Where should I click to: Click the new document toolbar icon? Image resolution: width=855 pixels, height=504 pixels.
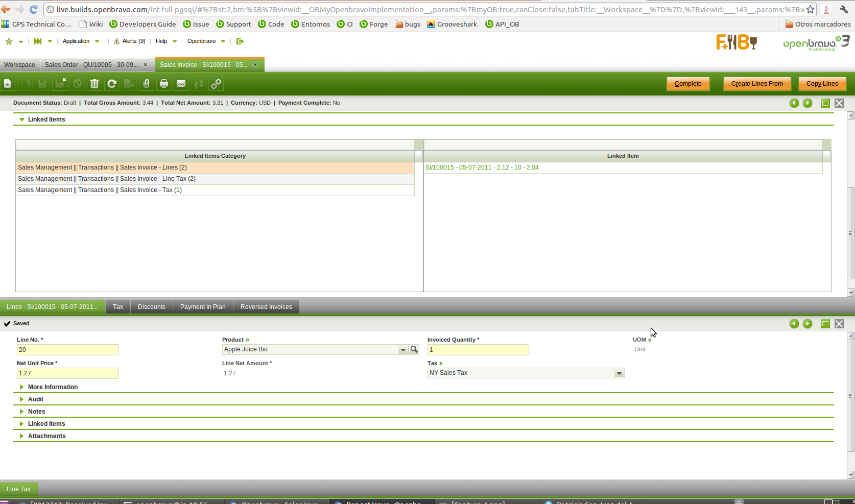coord(8,84)
